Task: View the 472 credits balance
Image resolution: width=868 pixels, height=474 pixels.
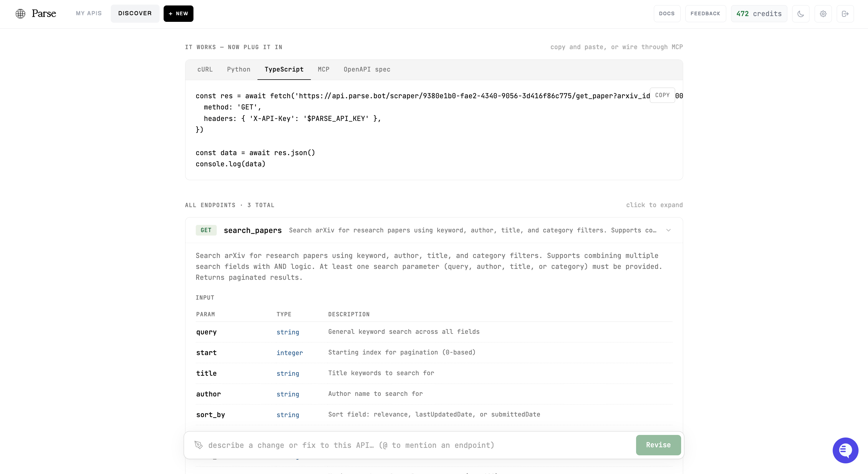Action: pos(759,14)
